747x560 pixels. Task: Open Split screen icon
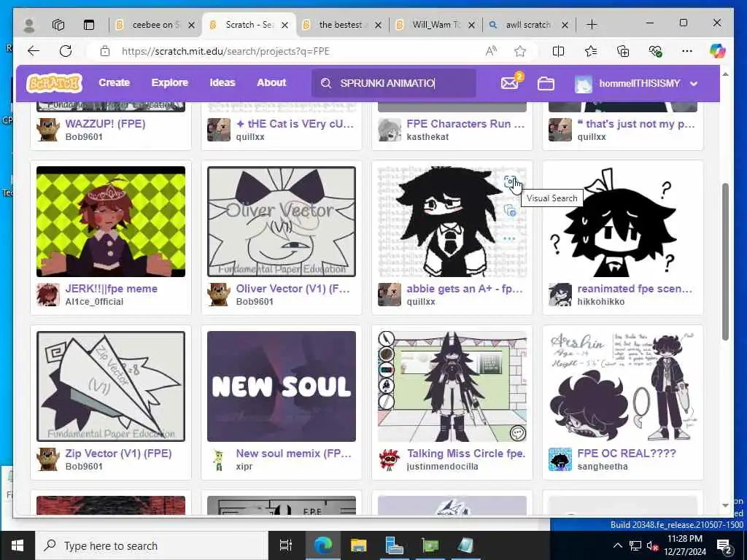(x=558, y=51)
